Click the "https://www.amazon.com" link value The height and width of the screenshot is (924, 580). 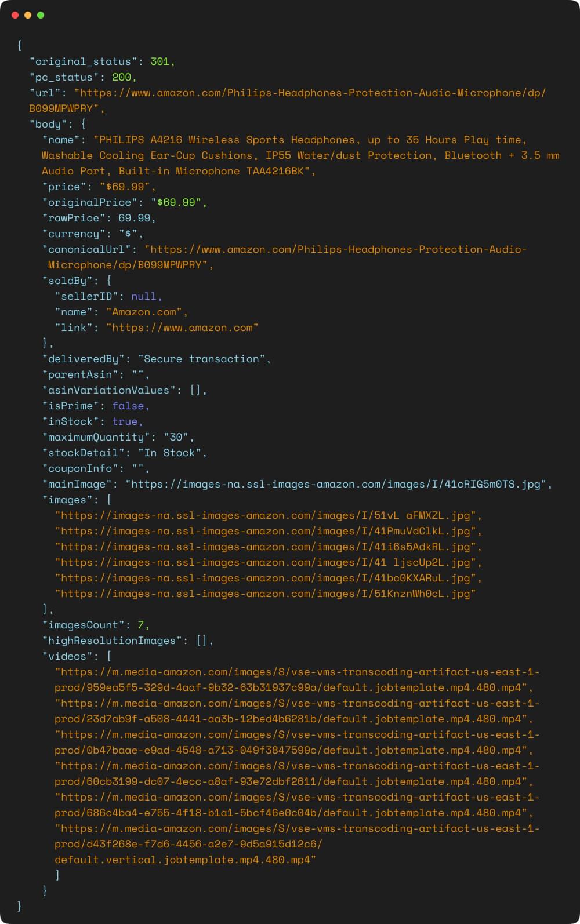(x=182, y=328)
